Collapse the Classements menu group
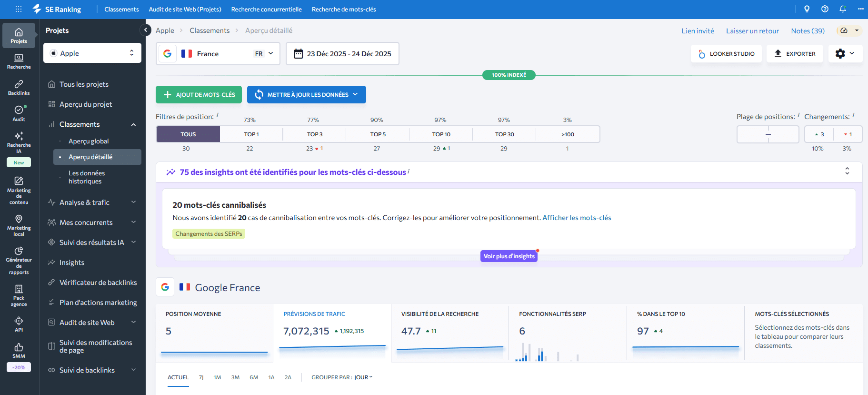Viewport: 868px width, 395px height. 134,124
